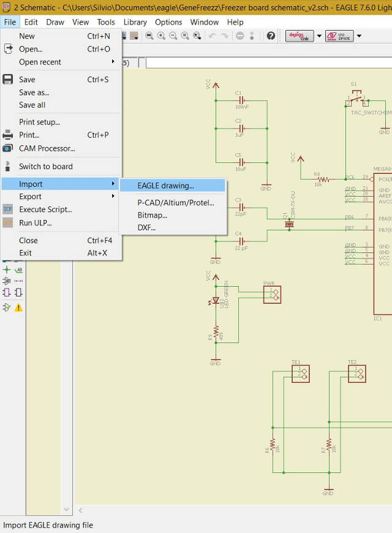Open the Help menu

coord(235,22)
